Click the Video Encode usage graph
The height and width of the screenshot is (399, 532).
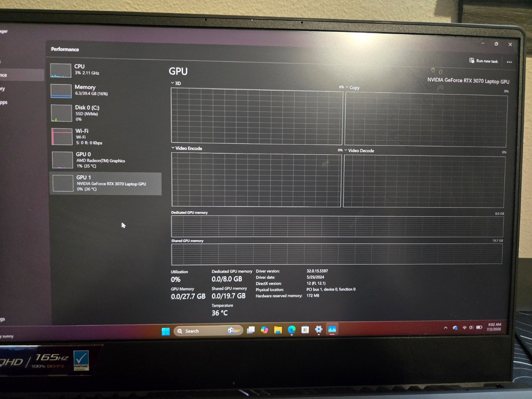[x=256, y=180]
